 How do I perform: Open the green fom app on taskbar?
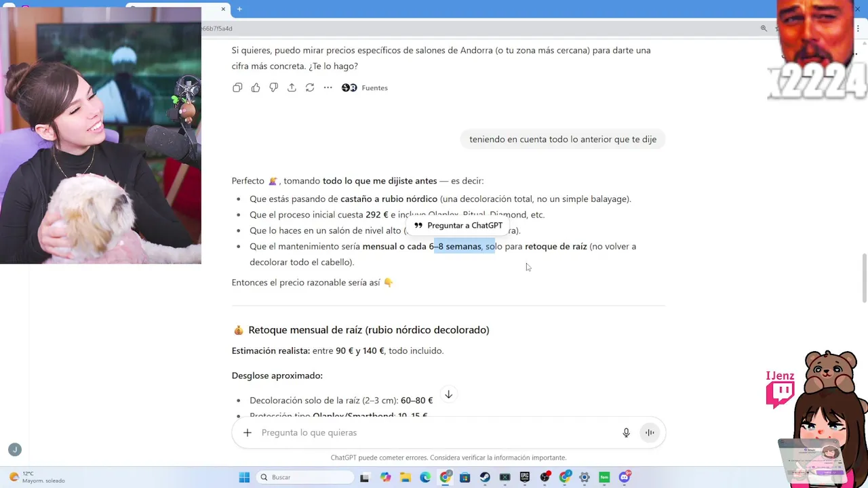pyautogui.click(x=604, y=477)
